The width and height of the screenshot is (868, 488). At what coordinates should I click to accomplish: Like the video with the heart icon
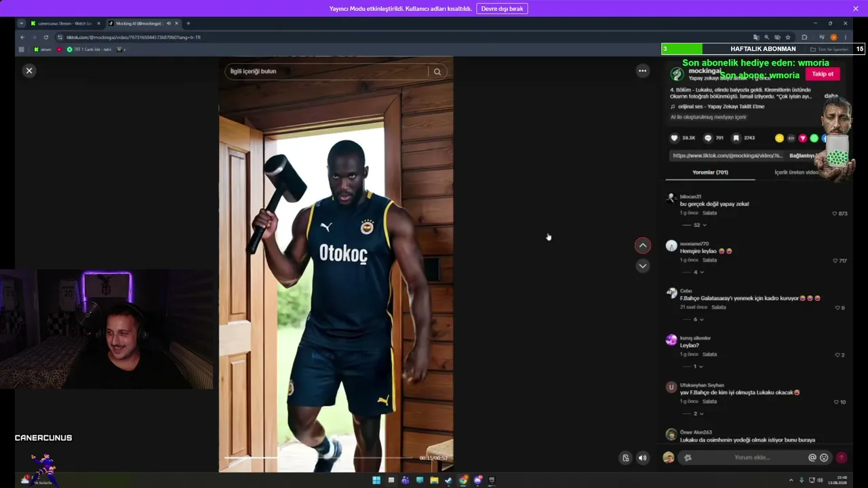[674, 138]
